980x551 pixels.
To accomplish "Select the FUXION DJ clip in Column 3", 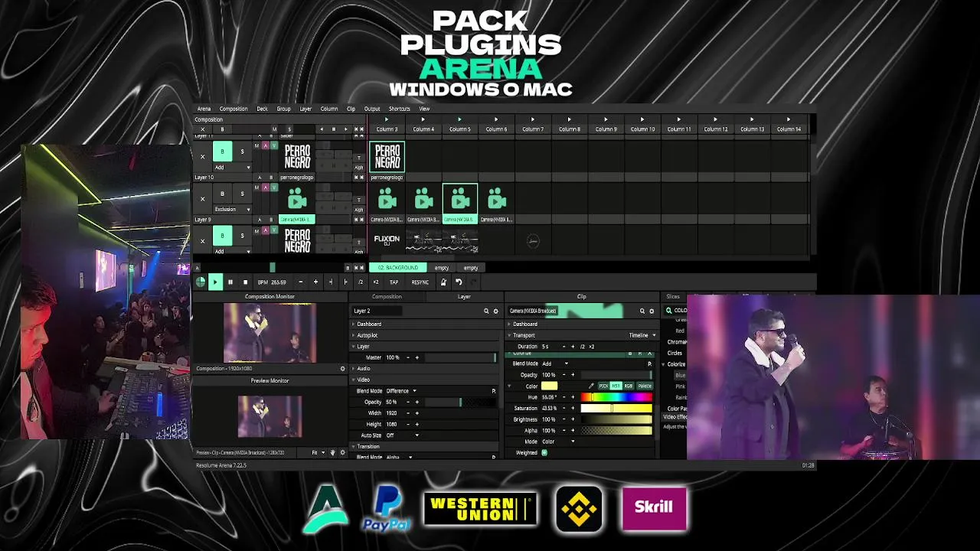I will pyautogui.click(x=387, y=240).
